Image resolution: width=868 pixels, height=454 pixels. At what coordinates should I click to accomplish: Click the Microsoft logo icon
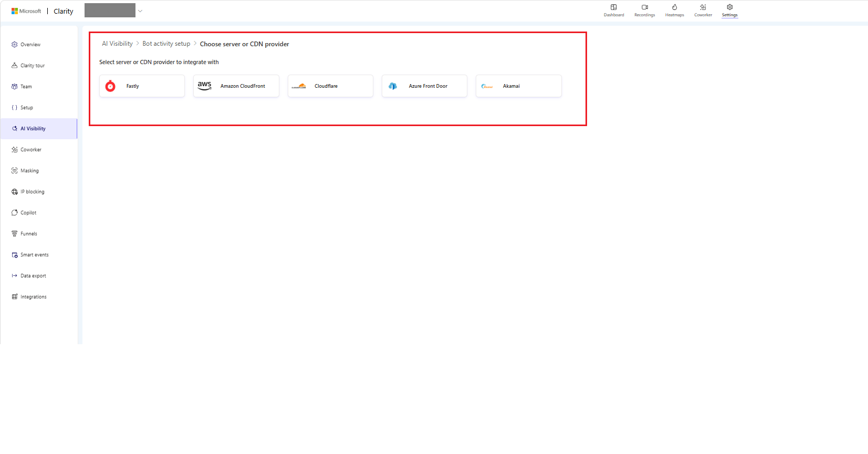coord(15,11)
